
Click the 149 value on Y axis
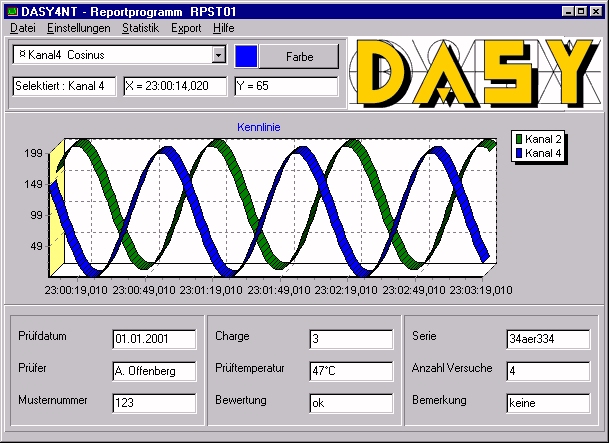tap(33, 184)
